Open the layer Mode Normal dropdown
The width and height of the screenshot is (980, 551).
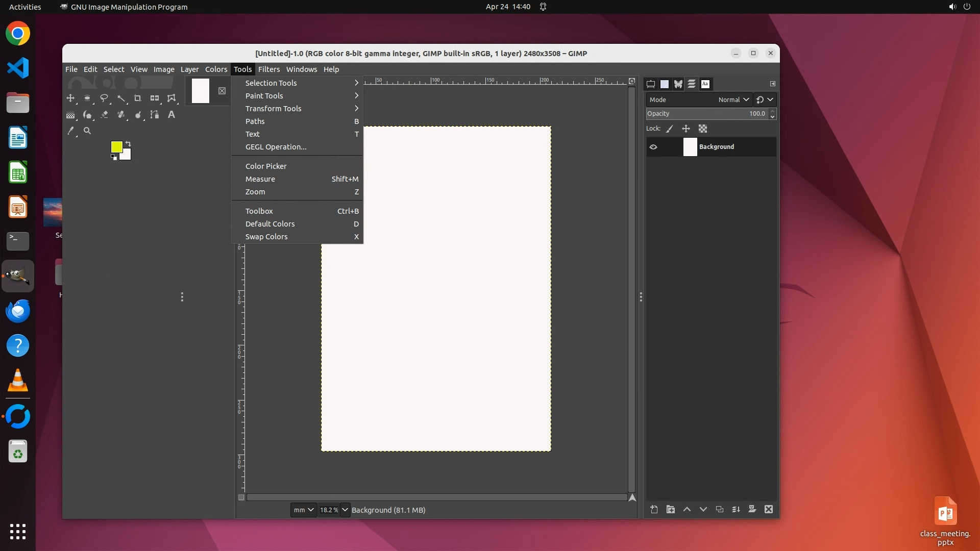[733, 99]
